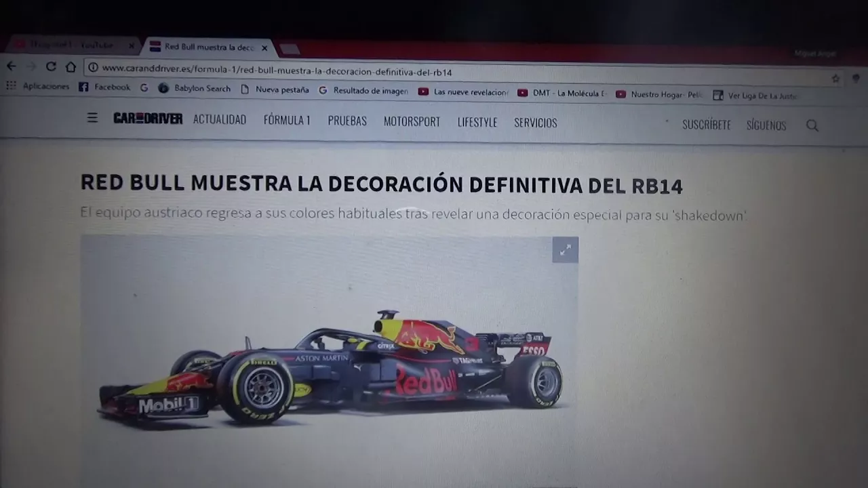
Task: Open the Facebook bookmark
Action: click(104, 87)
